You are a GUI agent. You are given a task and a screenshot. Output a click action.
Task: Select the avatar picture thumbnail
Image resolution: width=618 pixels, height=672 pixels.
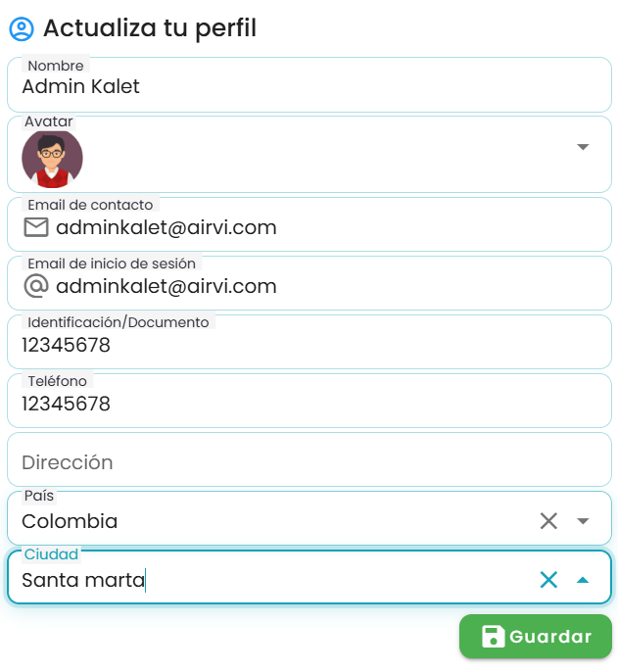click(x=52, y=159)
